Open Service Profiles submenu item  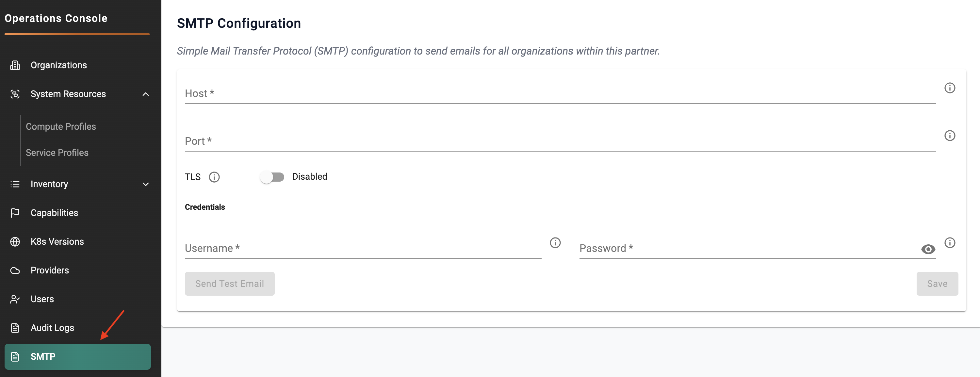click(x=57, y=153)
